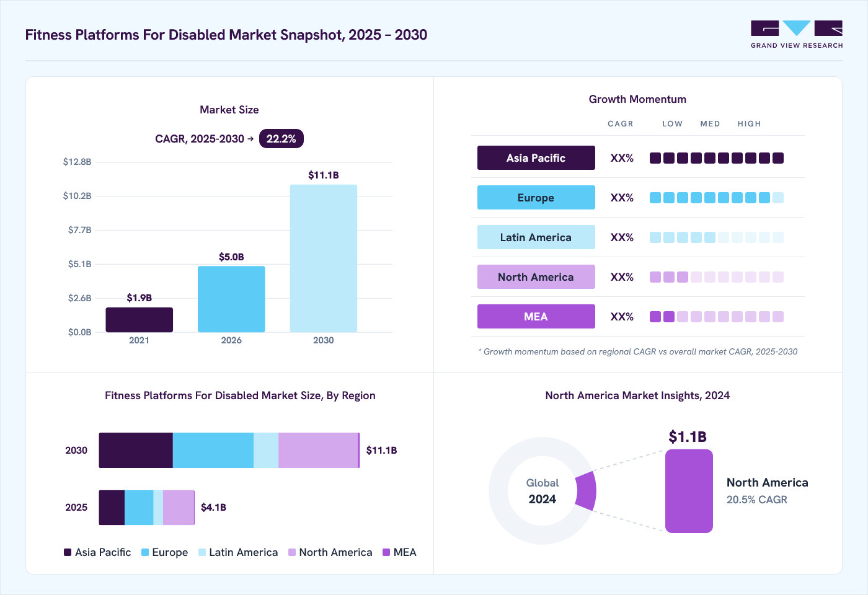868x595 pixels.
Task: Click the Market Size heading
Action: click(229, 110)
